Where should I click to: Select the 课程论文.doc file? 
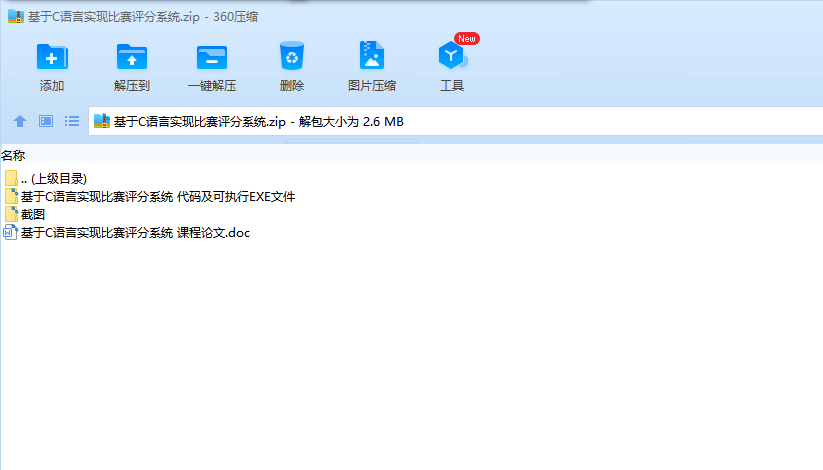[x=126, y=233]
